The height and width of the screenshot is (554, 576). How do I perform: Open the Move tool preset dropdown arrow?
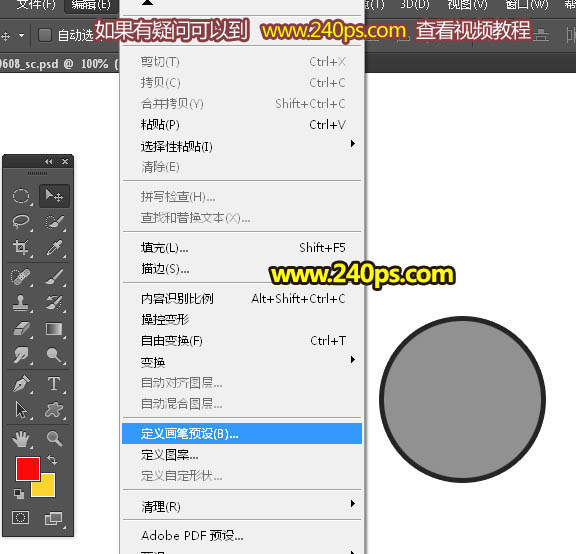[x=22, y=36]
